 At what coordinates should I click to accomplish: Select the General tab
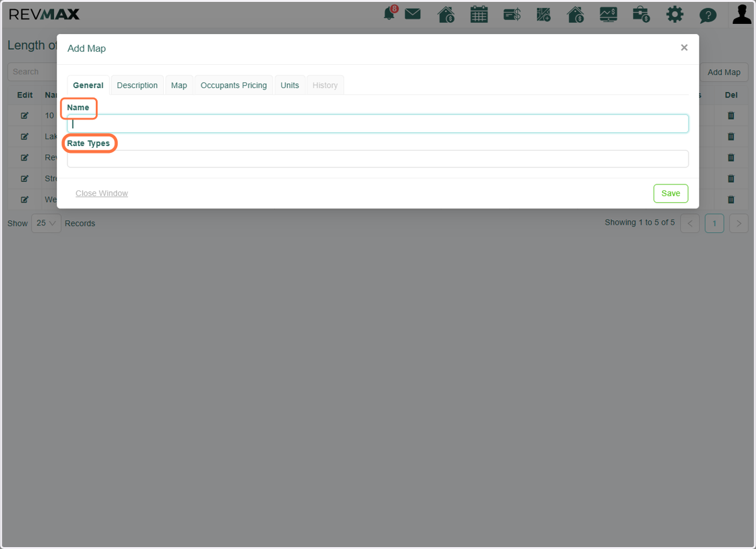[88, 85]
